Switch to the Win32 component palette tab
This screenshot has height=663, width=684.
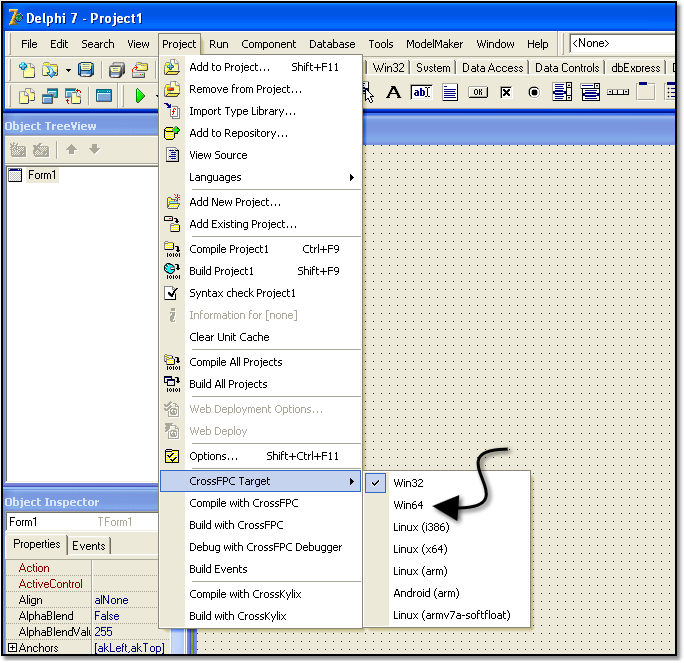point(389,68)
